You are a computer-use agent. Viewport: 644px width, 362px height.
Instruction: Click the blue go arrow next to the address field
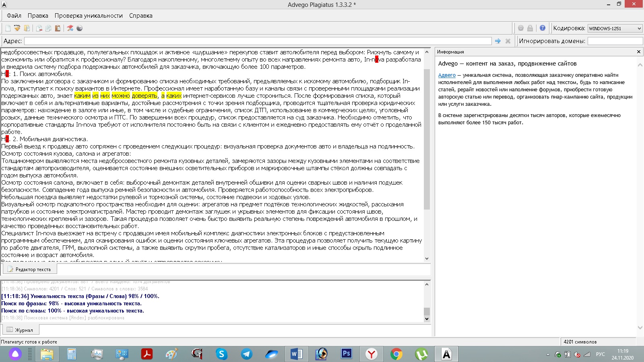pos(498,41)
